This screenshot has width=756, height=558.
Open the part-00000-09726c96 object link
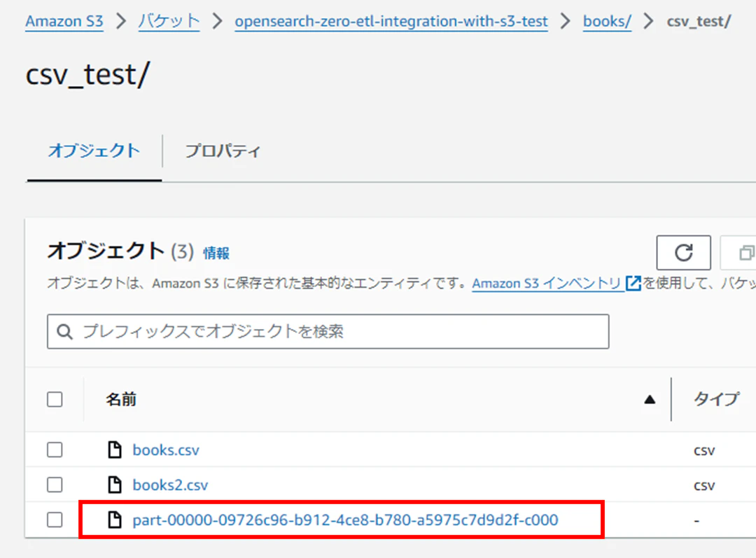click(x=345, y=520)
